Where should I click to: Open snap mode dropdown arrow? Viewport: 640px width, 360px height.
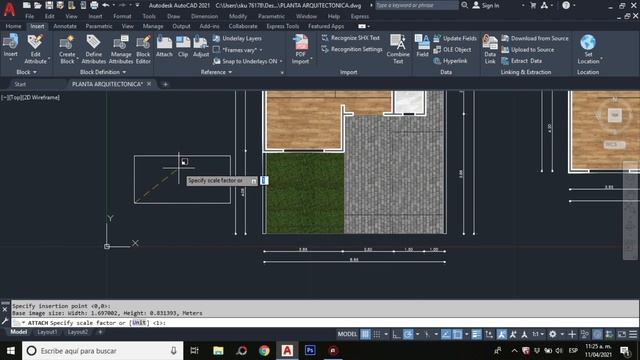click(x=386, y=334)
